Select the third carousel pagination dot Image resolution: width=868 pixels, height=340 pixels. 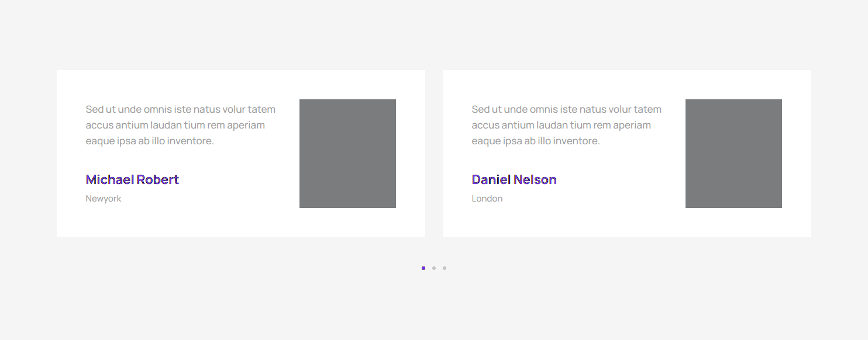point(445,268)
